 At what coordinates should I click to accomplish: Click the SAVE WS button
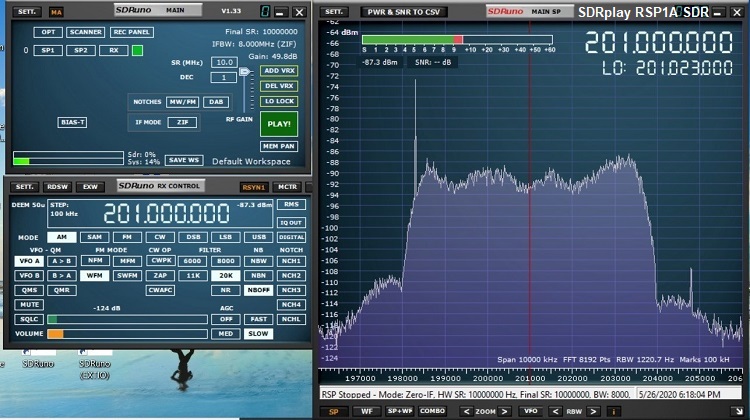pos(184,160)
